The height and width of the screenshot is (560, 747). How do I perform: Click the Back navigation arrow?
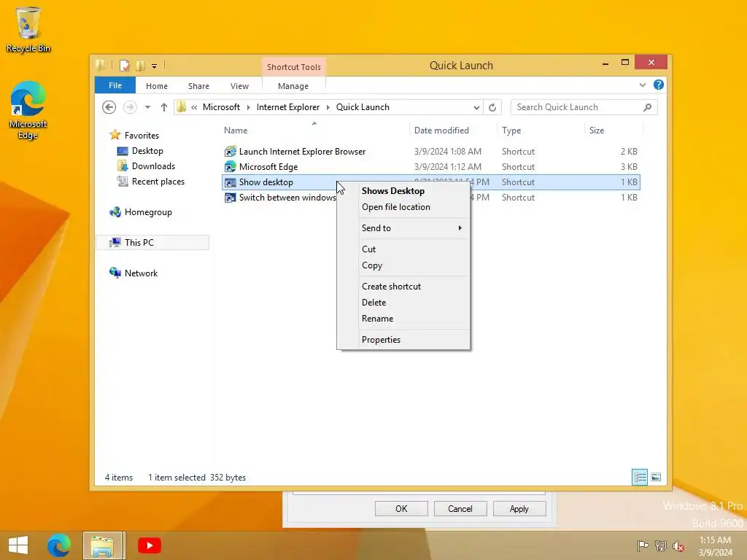[109, 107]
